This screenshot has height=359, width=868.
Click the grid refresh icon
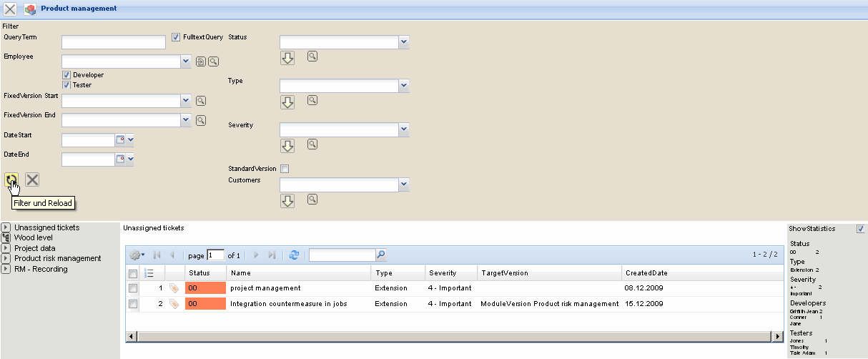point(294,255)
